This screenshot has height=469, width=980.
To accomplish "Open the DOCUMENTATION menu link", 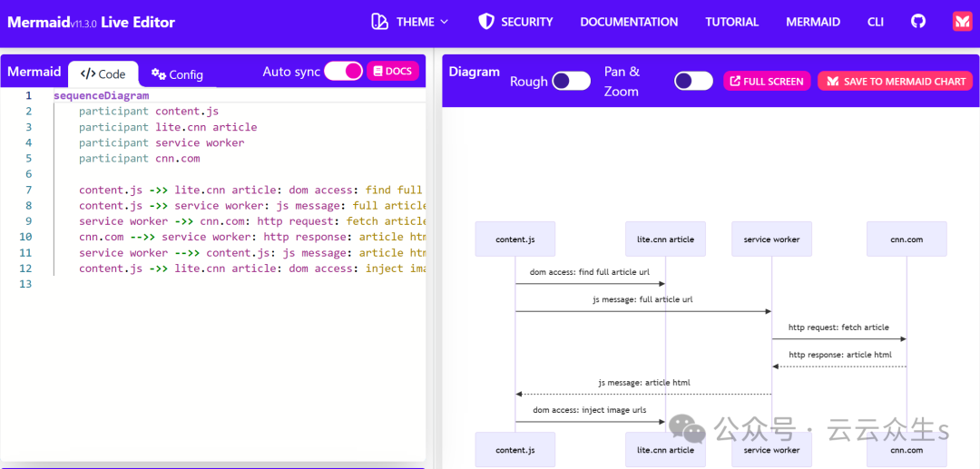I will click(629, 22).
